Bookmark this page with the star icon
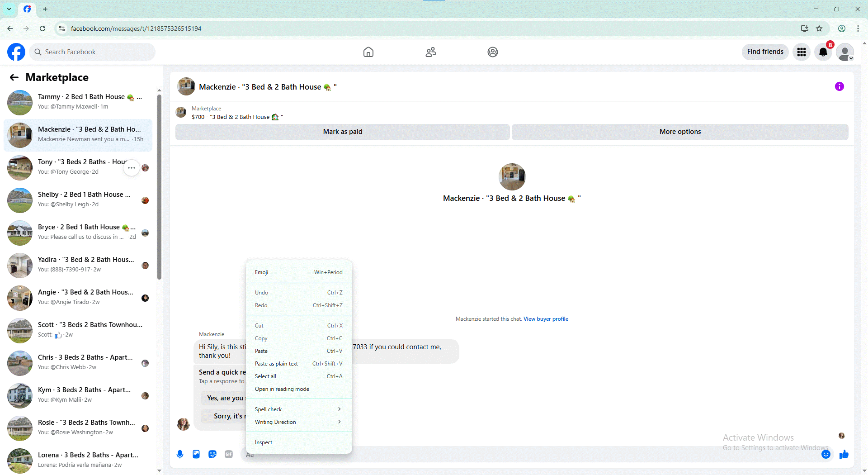This screenshot has height=475, width=868. (x=819, y=28)
